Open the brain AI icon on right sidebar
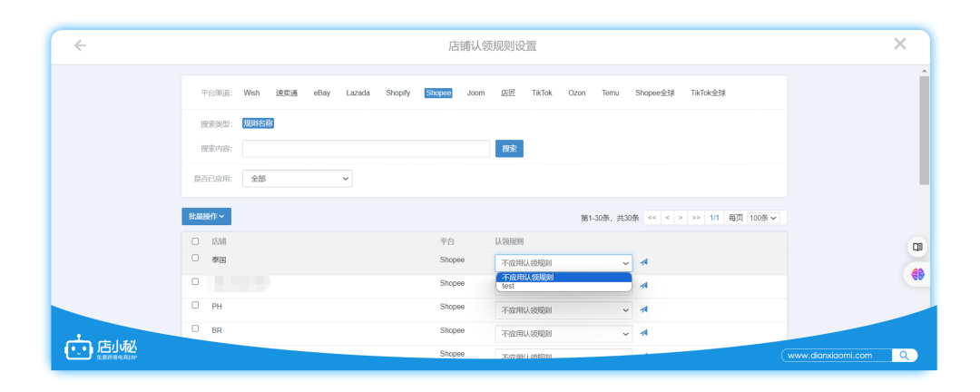Viewport: 980px width, 392px height. [x=917, y=273]
